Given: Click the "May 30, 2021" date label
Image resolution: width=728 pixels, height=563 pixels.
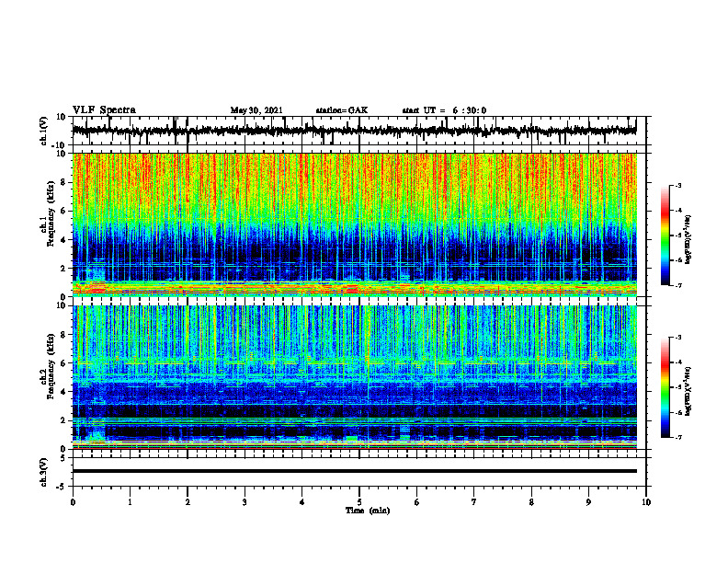Looking at the screenshot, I should pyautogui.click(x=256, y=110).
